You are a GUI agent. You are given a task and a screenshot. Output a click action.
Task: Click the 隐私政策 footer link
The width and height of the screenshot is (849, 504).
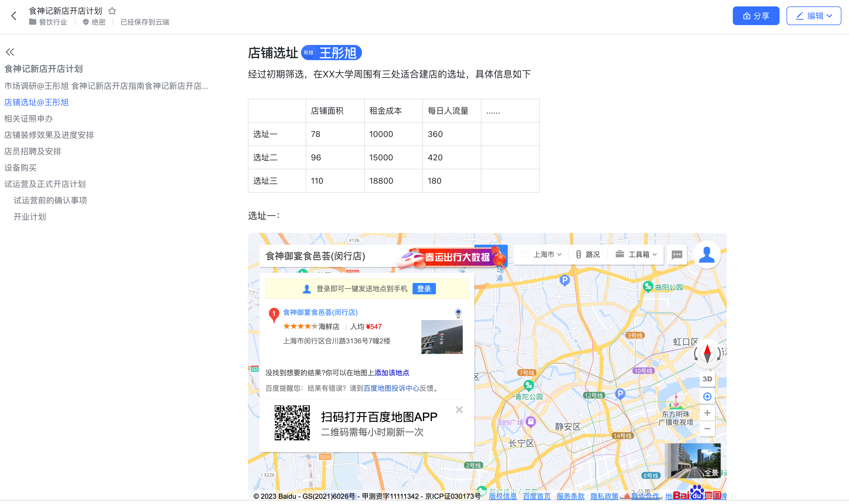604,496
